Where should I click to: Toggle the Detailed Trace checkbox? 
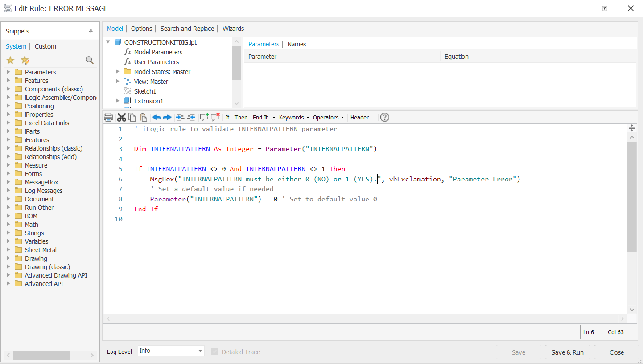pyautogui.click(x=214, y=352)
